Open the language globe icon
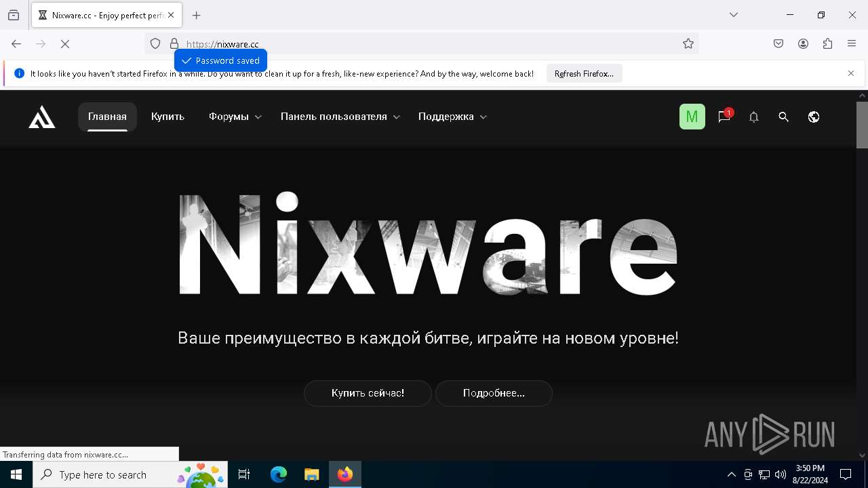Screen dimensions: 868x488 coord(814,117)
